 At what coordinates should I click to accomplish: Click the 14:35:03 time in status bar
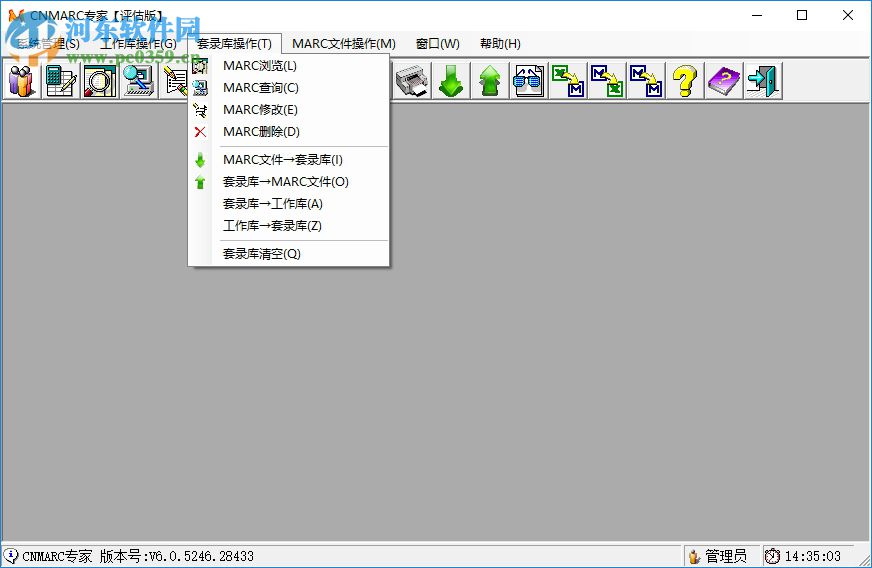click(812, 556)
